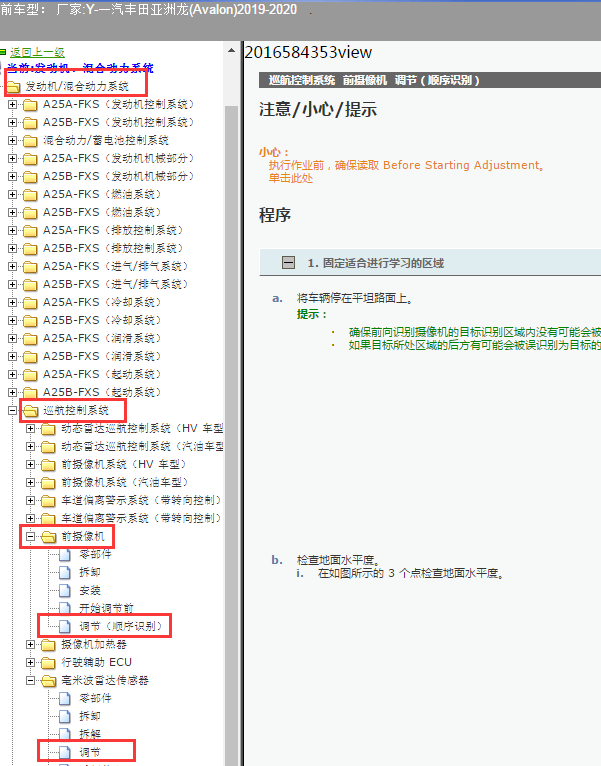Click the page icon of 开始调节前
This screenshot has width=601, height=766.
click(x=65, y=608)
